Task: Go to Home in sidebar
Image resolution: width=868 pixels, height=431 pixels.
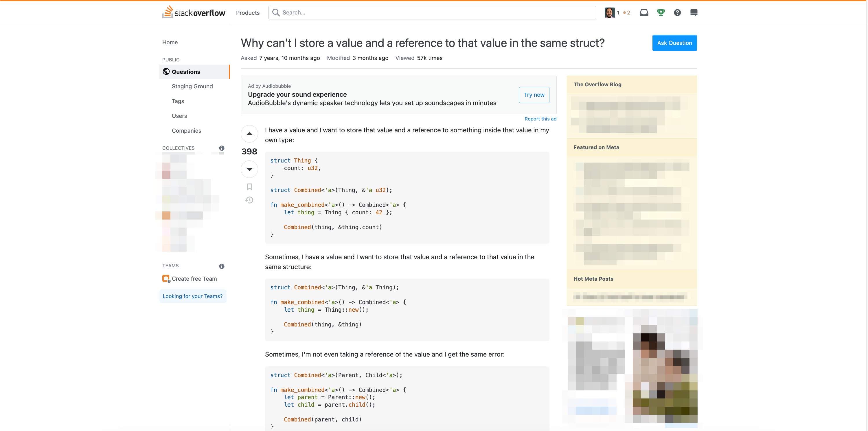Action: click(170, 42)
